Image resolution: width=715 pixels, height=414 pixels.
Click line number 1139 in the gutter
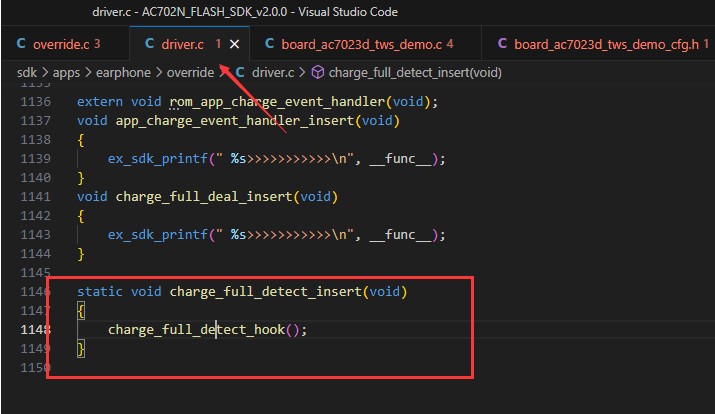click(x=36, y=159)
